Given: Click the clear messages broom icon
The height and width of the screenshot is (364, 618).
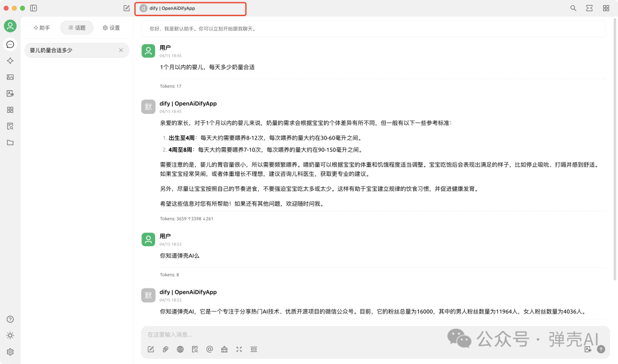Looking at the screenshot, I should tap(224, 350).
